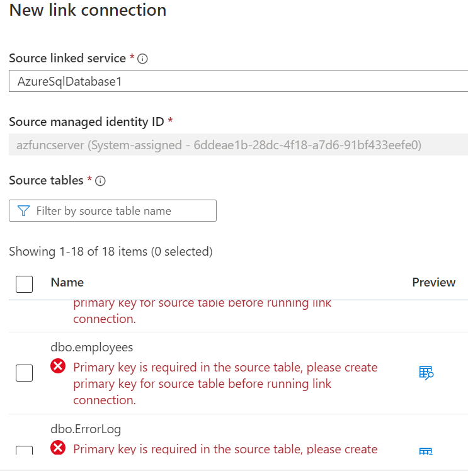Click the Preview column header
The width and height of the screenshot is (468, 476).
coord(434,282)
